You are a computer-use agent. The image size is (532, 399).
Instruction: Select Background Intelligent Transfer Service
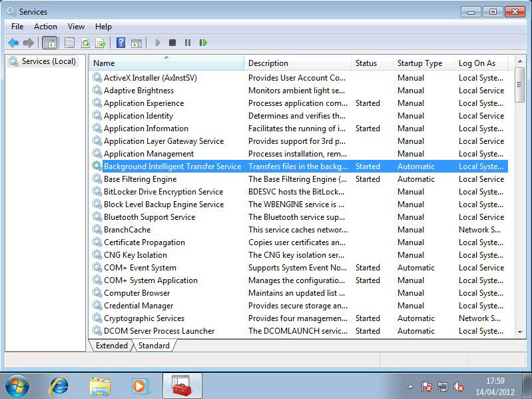(x=298, y=167)
